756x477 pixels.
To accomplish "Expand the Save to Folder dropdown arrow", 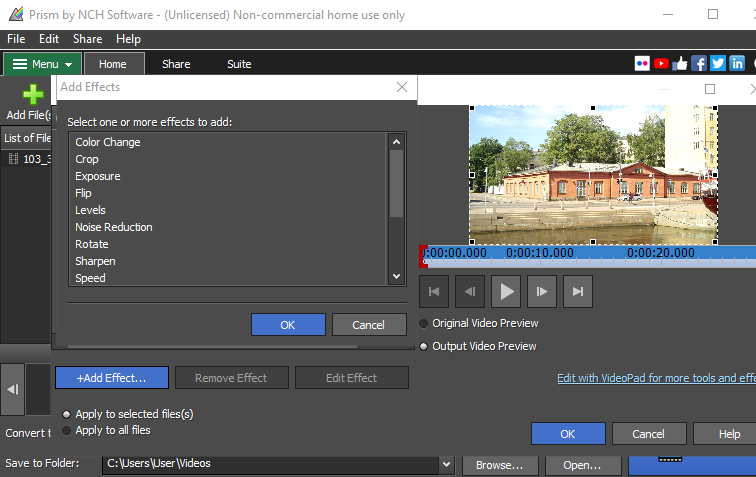I will pyautogui.click(x=446, y=464).
